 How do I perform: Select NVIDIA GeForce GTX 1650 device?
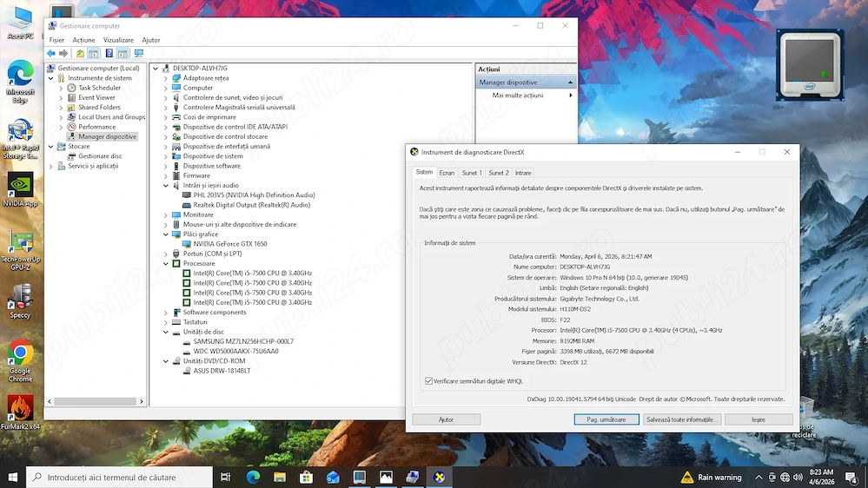tap(229, 244)
